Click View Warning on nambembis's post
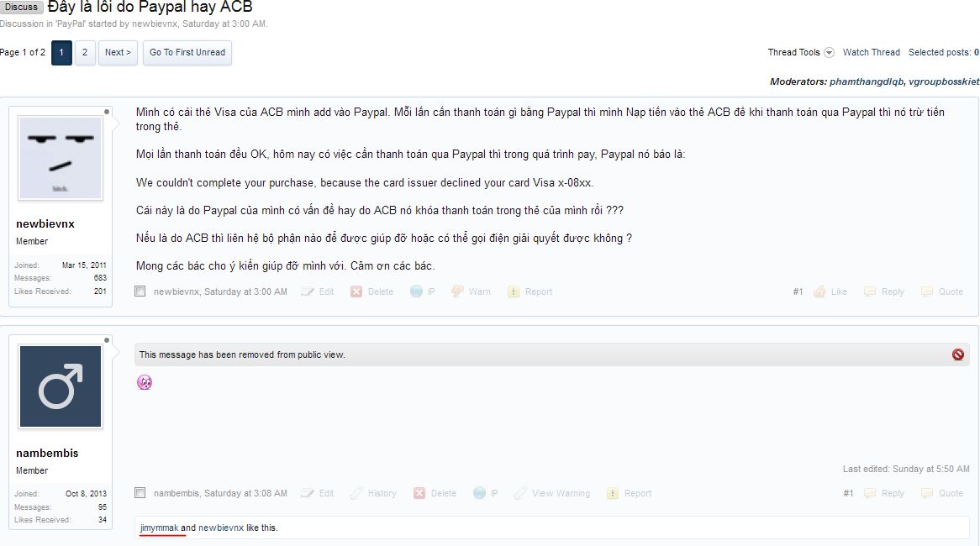Image resolution: width=980 pixels, height=546 pixels. pyautogui.click(x=552, y=494)
